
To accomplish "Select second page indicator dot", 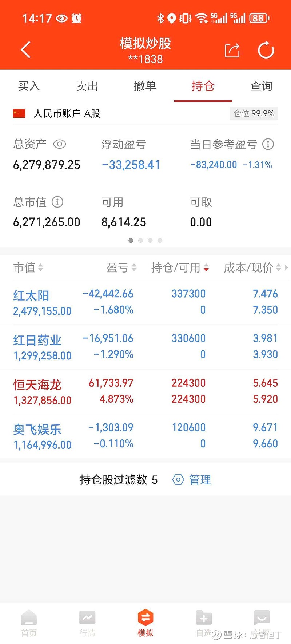I will (140, 240).
